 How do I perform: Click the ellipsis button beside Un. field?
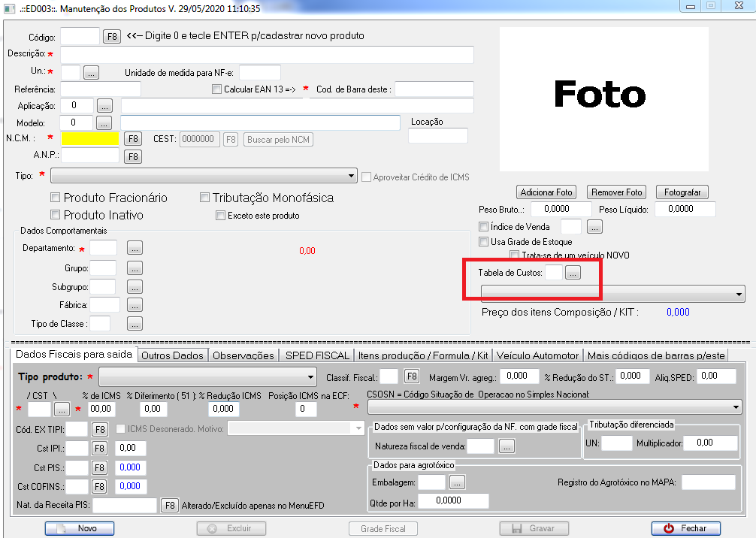coord(91,73)
